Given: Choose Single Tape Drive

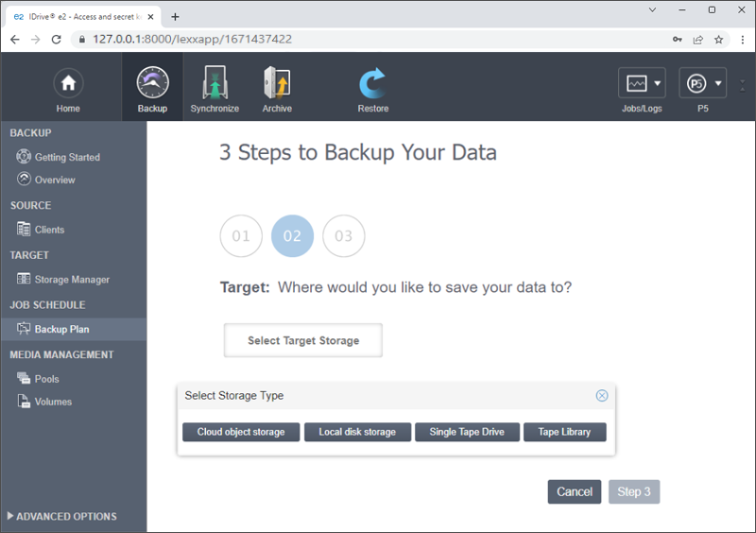Looking at the screenshot, I should [x=467, y=432].
